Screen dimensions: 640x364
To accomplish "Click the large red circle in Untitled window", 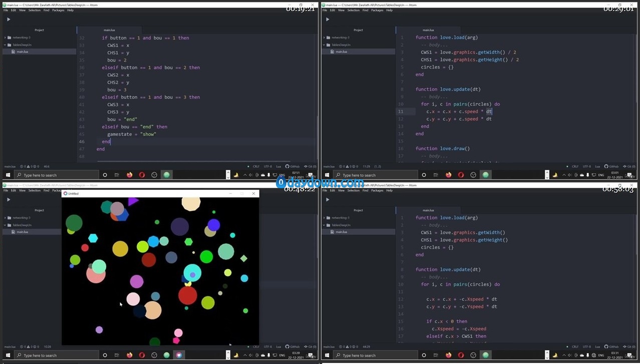I will 188,295.
